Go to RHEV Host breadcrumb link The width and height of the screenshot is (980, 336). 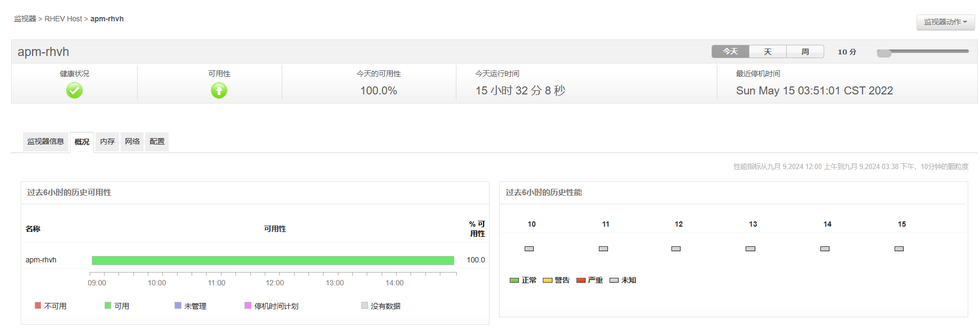[63, 19]
